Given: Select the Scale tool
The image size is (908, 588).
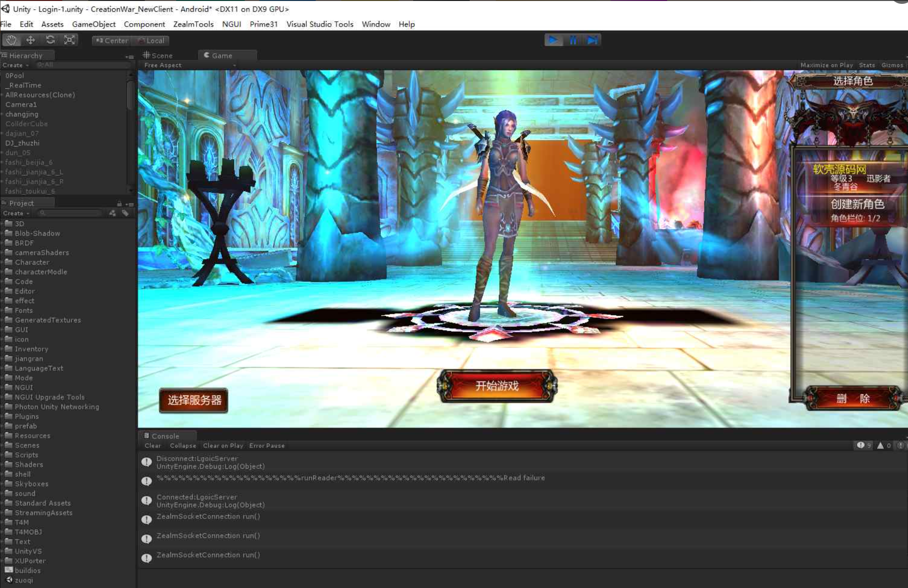Looking at the screenshot, I should pyautogui.click(x=70, y=40).
